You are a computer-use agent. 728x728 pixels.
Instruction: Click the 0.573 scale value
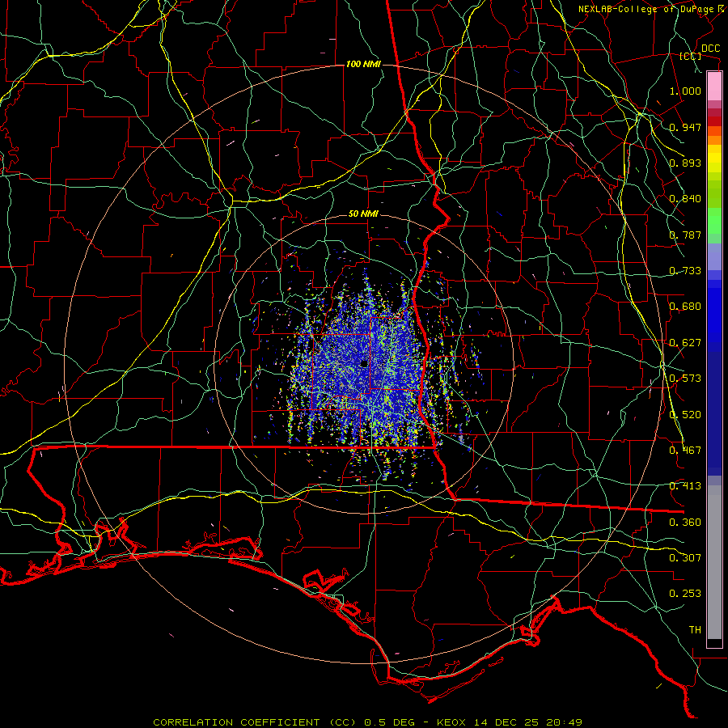click(x=685, y=379)
